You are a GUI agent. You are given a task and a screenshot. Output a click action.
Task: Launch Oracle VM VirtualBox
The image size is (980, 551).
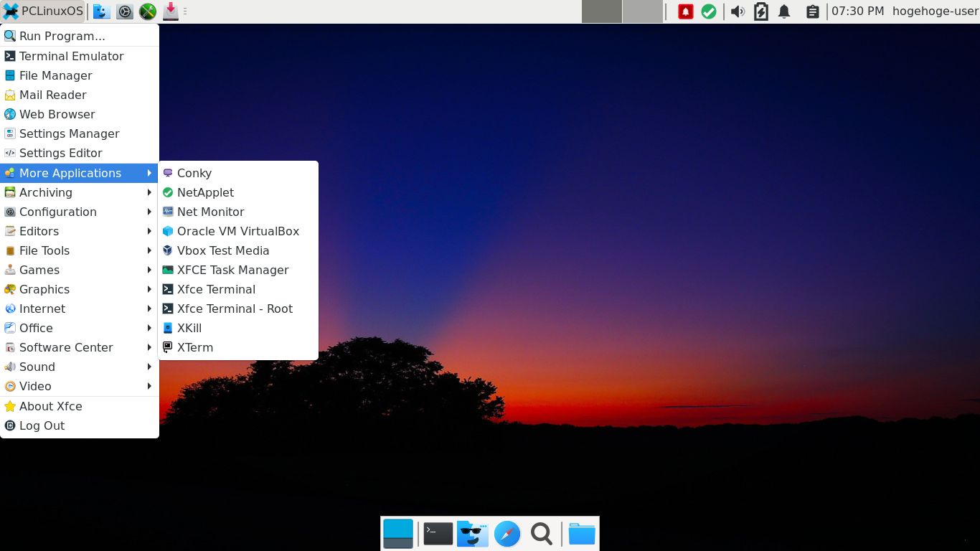point(238,231)
